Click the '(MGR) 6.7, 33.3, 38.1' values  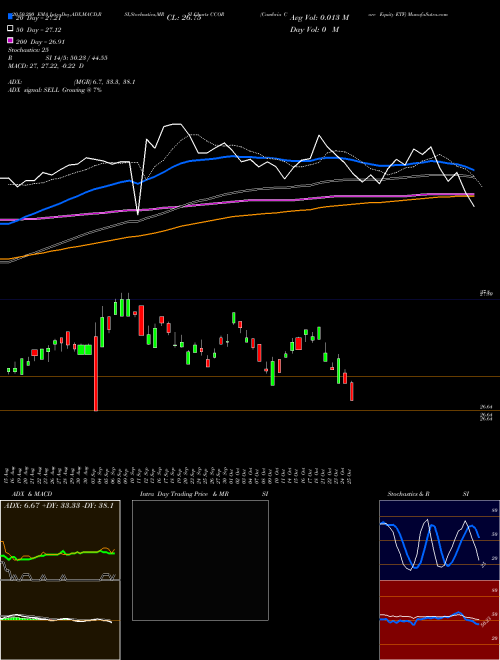click(x=104, y=82)
